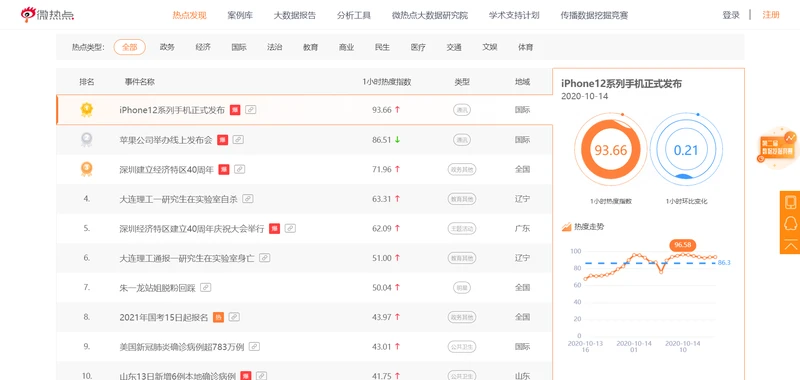800x380 pixels.
Task: Filter hotspots by 国际
Action: pos(239,47)
